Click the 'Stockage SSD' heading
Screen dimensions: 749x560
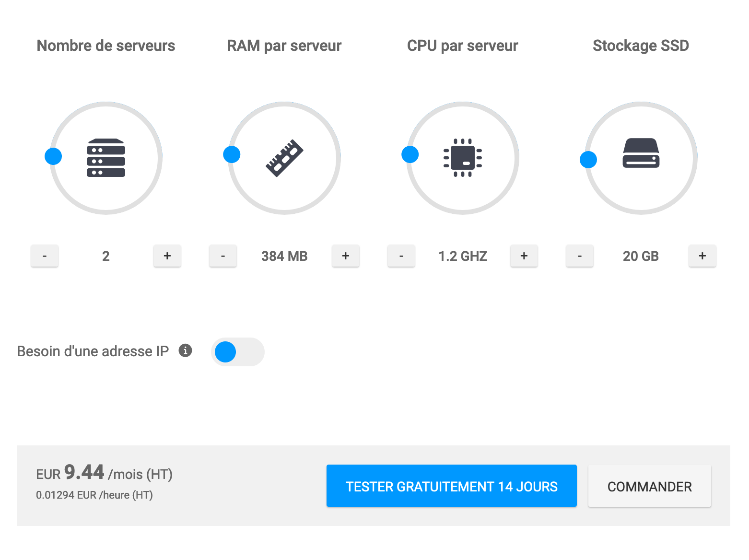point(641,46)
